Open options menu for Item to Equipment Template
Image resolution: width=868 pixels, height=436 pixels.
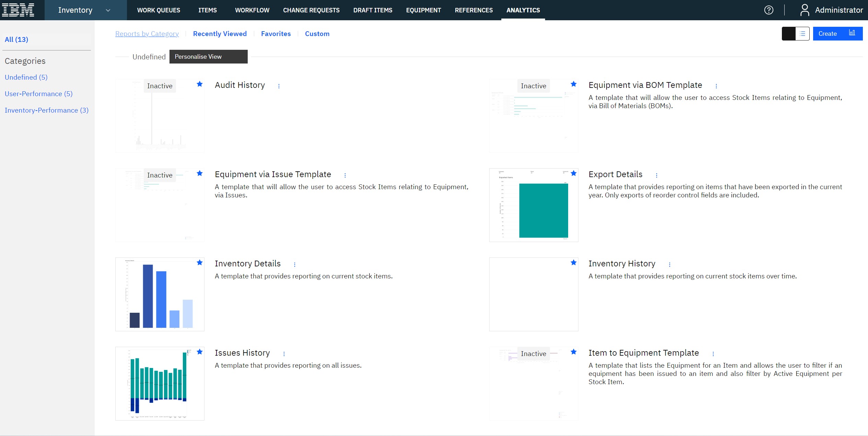point(713,354)
